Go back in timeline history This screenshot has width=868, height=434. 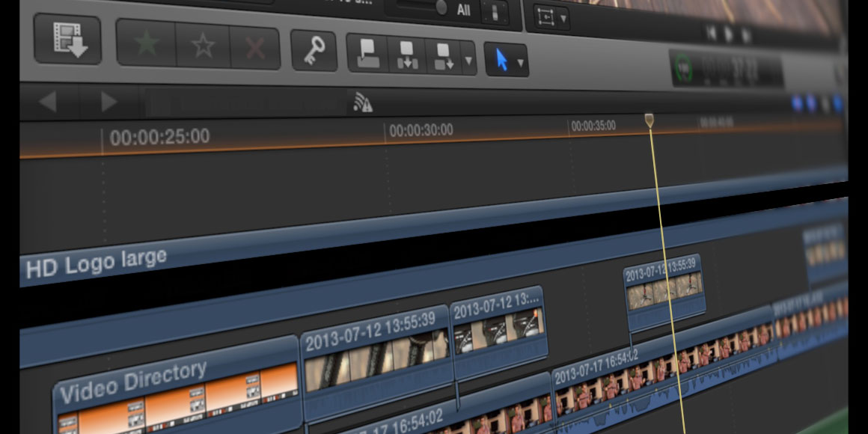pos(47,102)
